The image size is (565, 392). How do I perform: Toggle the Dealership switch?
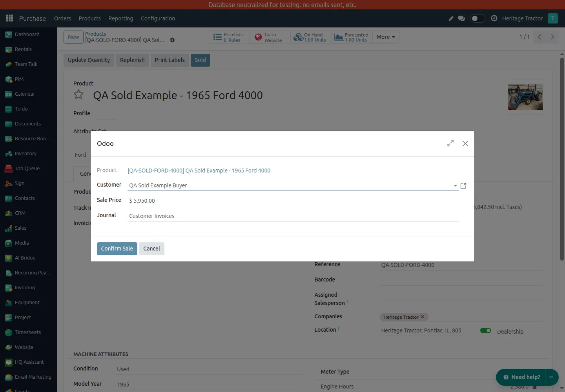tap(486, 330)
